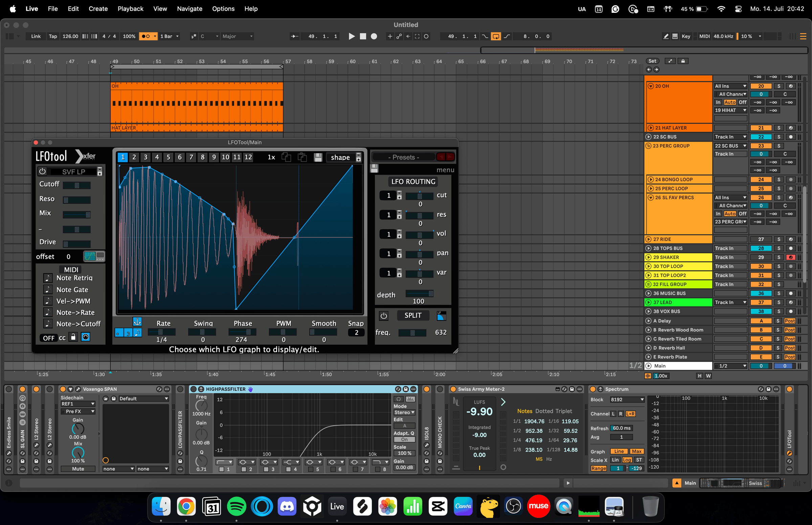Open the View menu

point(160,9)
